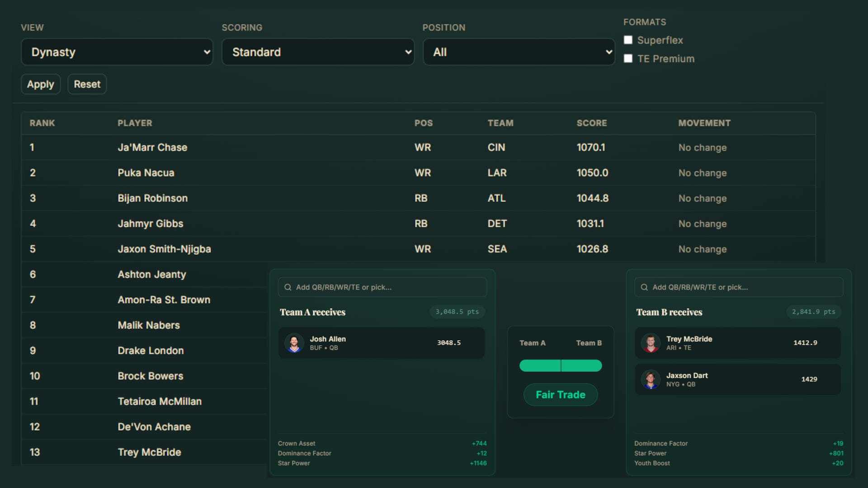Click Team A Star Power +1146 value
The width and height of the screenshot is (868, 488).
478,463
